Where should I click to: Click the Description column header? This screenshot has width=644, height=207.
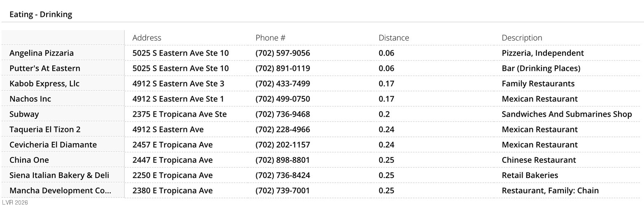(x=522, y=38)
